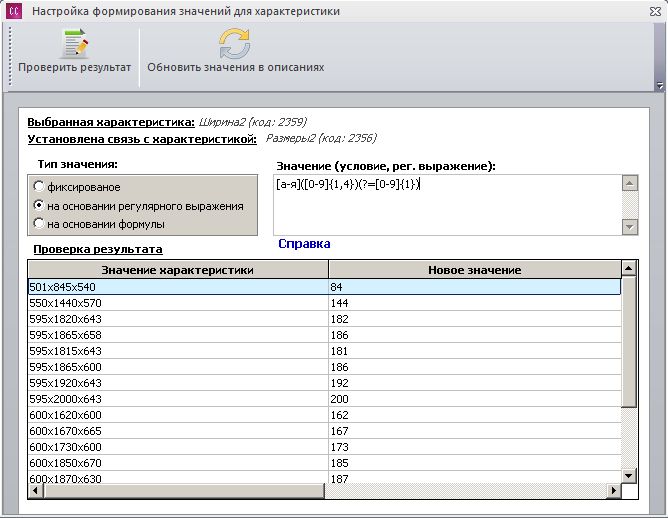Click Обновить значения в описаниях label
The height and width of the screenshot is (518, 668).
click(236, 67)
